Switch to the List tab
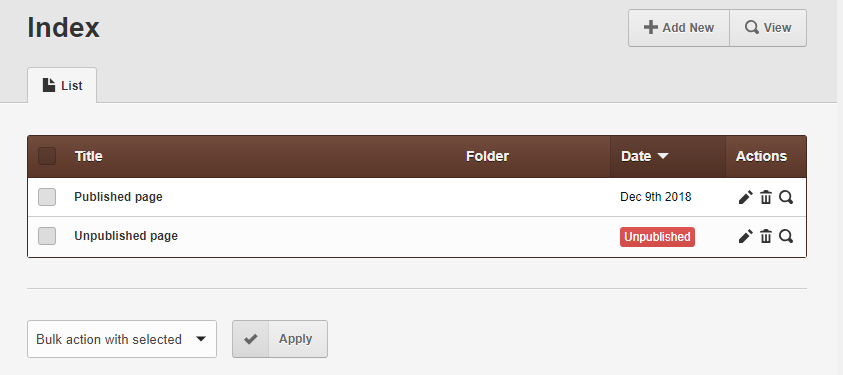 click(x=62, y=85)
